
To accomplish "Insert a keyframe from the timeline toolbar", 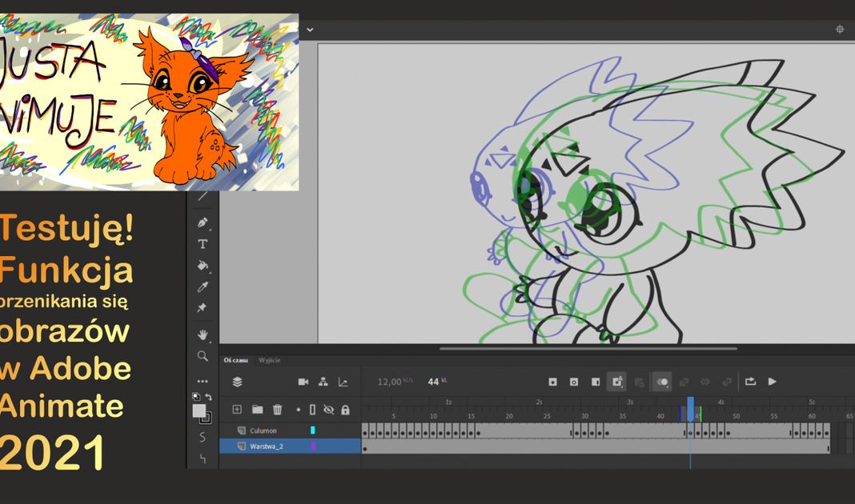I will (x=552, y=382).
